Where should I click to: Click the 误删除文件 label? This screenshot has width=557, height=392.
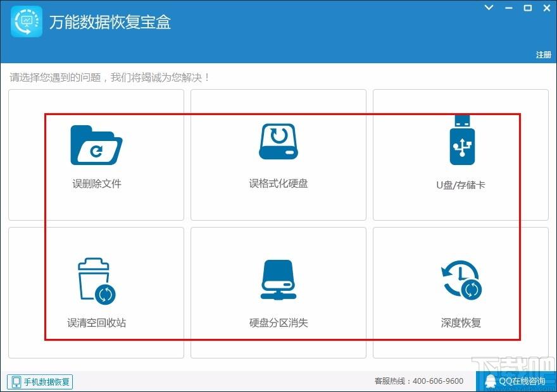[x=97, y=183]
